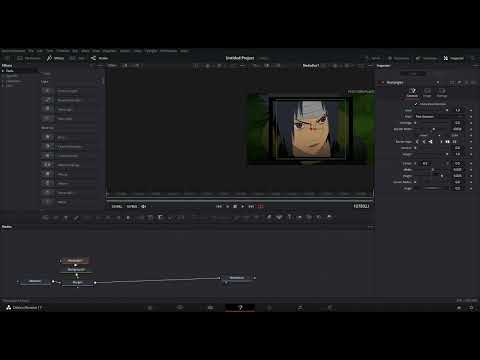Select the MediaOut1 node
This screenshot has height=360, width=480.
237,278
